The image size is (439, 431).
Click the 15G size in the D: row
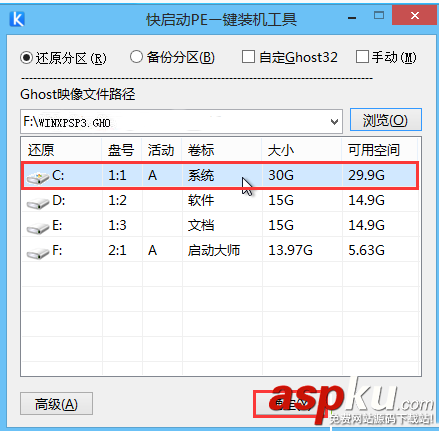[281, 201]
